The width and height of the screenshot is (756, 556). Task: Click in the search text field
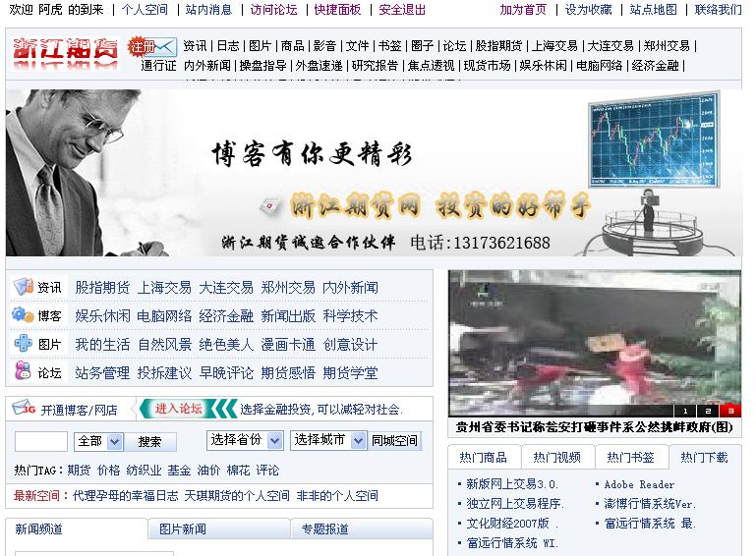click(x=41, y=441)
